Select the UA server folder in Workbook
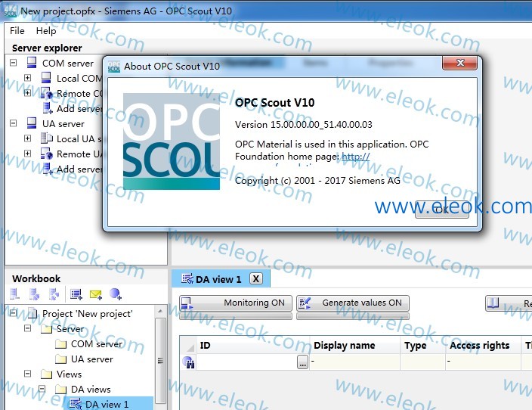Viewport: 532px width, 410px height. click(x=92, y=359)
